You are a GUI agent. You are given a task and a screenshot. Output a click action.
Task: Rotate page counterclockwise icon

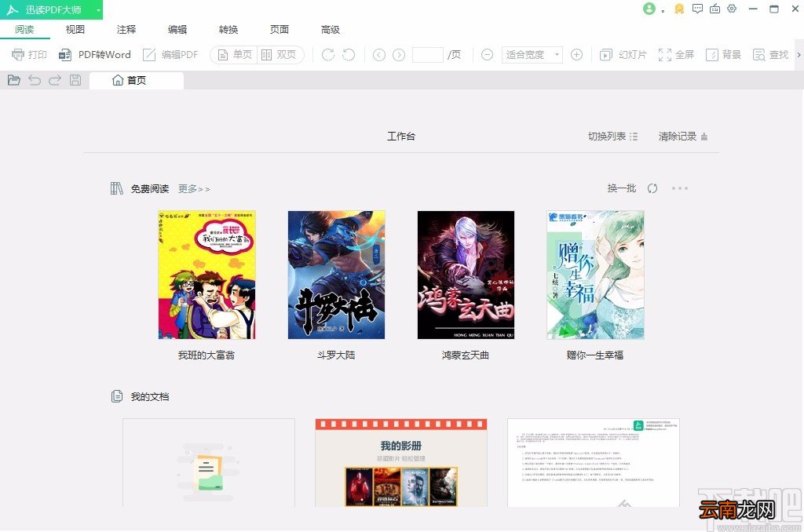(349, 54)
